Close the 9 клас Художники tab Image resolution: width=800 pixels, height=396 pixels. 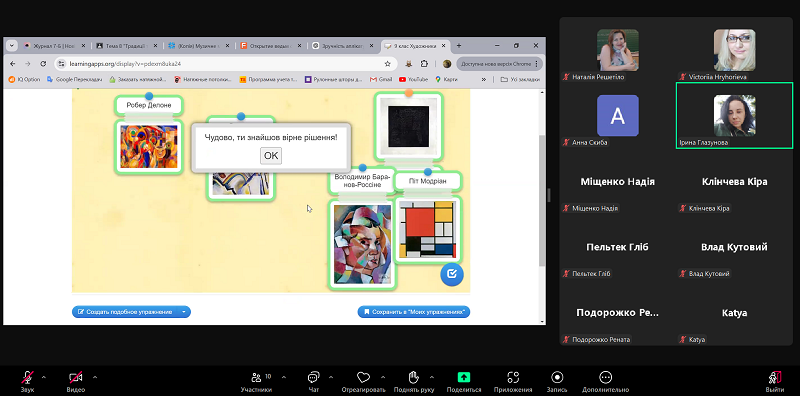pyautogui.click(x=443, y=46)
